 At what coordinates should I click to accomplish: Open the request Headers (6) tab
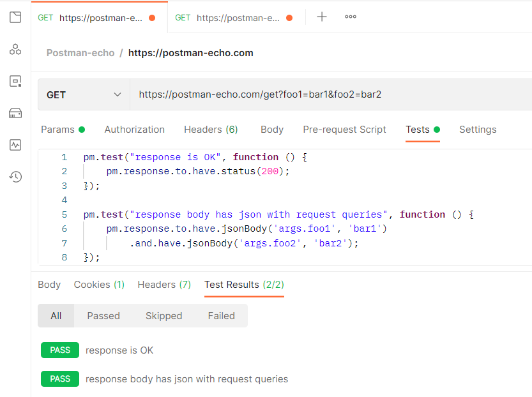211,130
